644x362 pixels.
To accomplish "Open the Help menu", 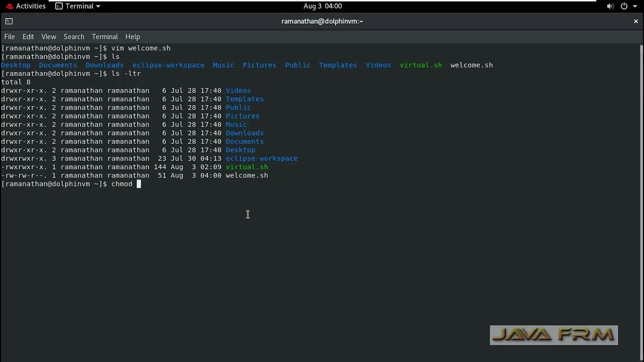I will coord(132,37).
